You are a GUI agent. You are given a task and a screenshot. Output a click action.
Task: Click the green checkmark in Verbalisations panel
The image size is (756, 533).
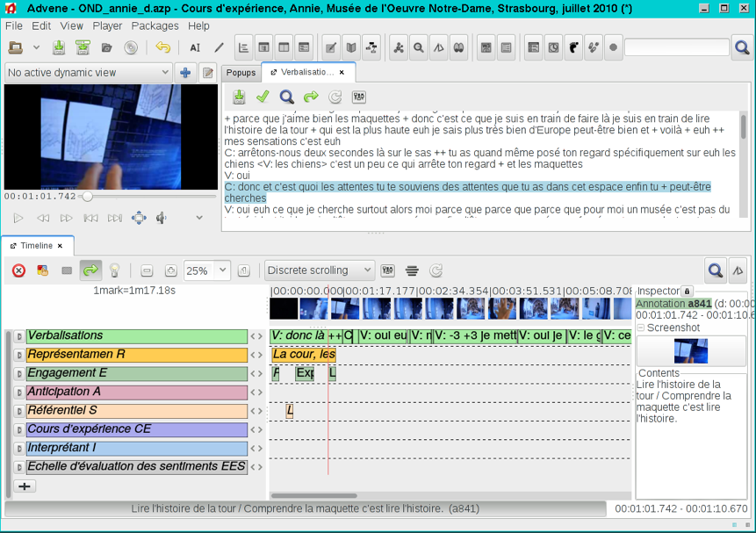[x=262, y=97]
